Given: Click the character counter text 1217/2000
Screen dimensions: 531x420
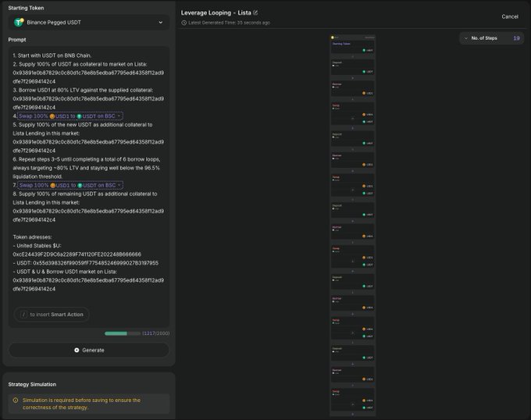Looking at the screenshot, I should [x=155, y=333].
